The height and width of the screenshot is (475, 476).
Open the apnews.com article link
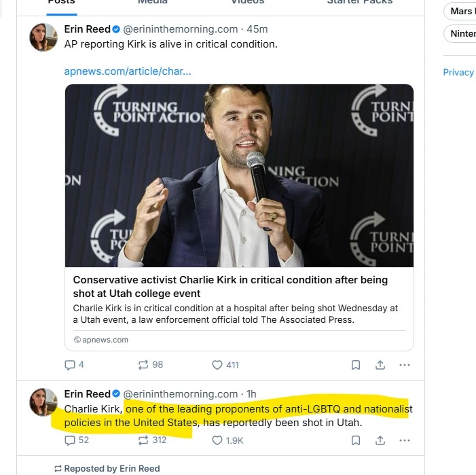(x=127, y=71)
